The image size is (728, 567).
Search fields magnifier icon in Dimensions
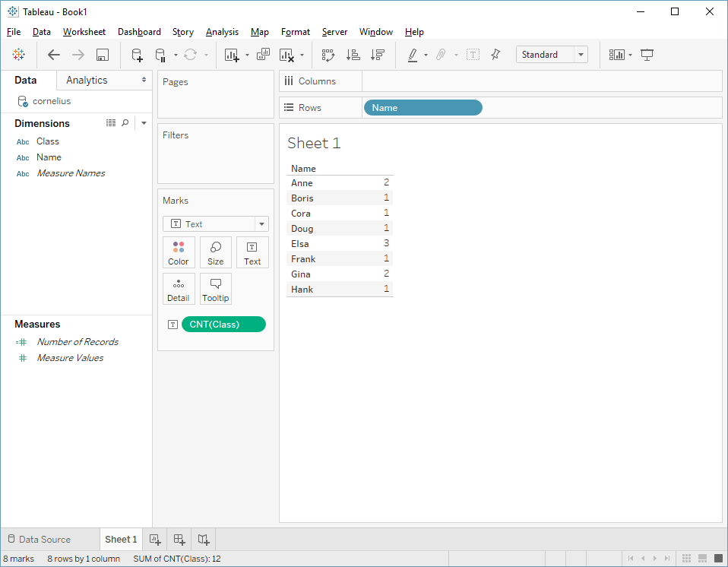[125, 123]
